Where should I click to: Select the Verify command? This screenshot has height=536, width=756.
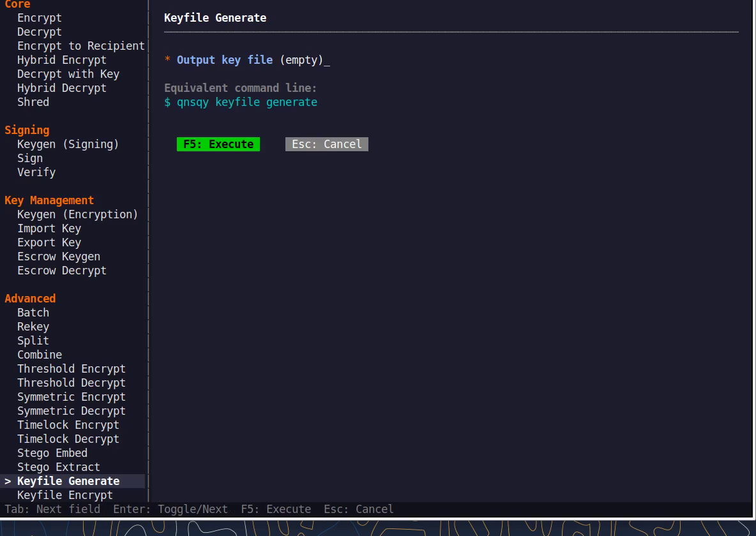tap(36, 172)
